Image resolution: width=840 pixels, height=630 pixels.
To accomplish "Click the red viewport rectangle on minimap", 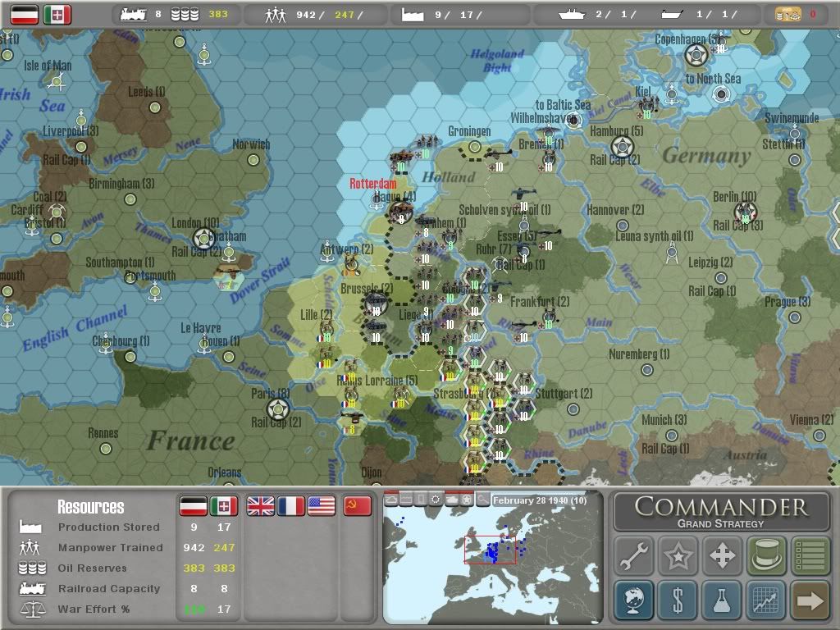I will (x=491, y=550).
